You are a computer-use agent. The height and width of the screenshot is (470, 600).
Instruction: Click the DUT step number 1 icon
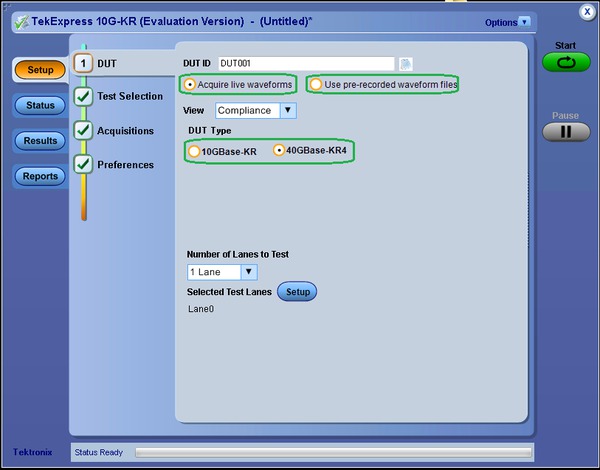83,63
